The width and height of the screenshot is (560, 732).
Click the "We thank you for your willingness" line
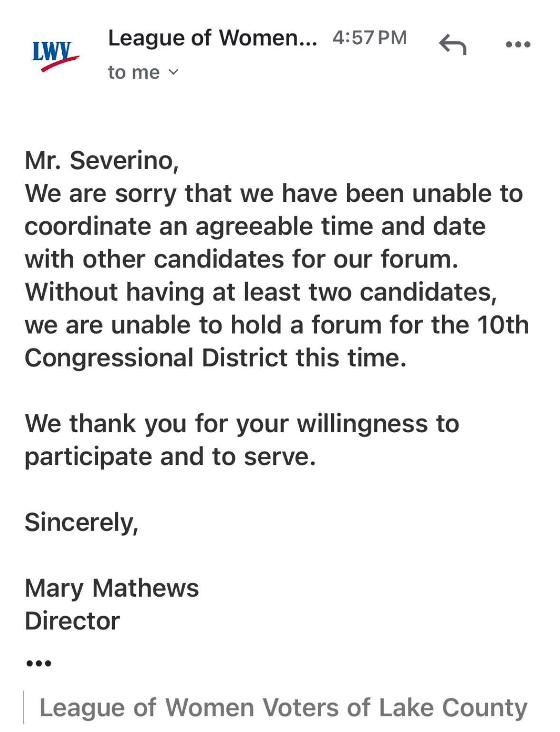coord(242,423)
